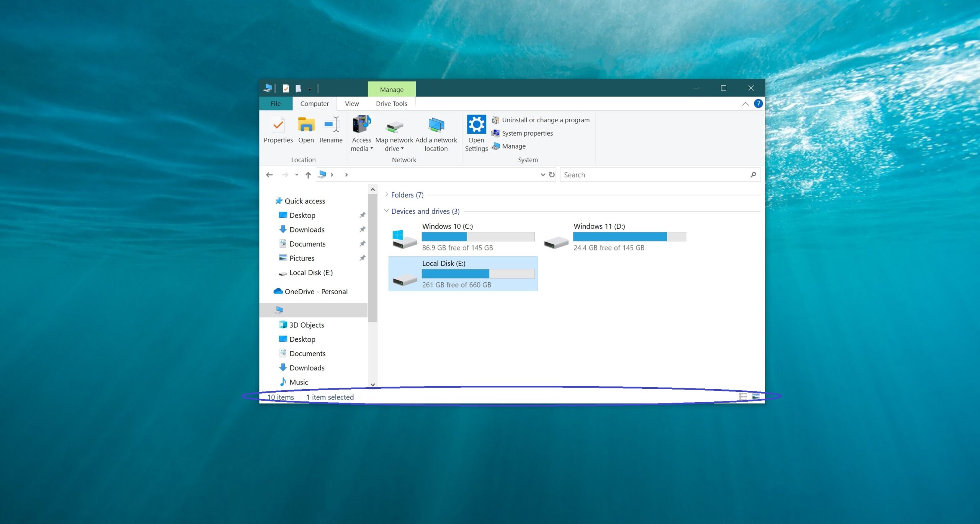Switch to Details view in status bar
Image resolution: width=980 pixels, height=524 pixels.
click(743, 396)
